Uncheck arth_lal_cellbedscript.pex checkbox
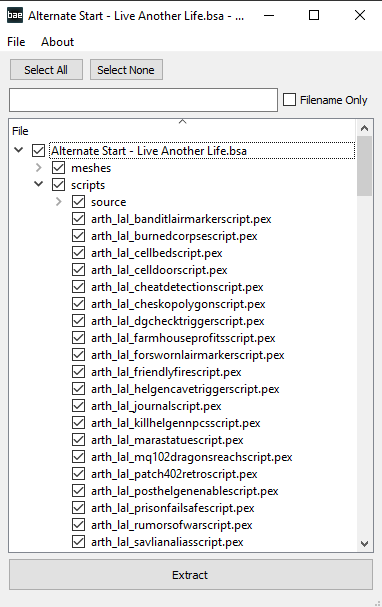 (x=79, y=253)
